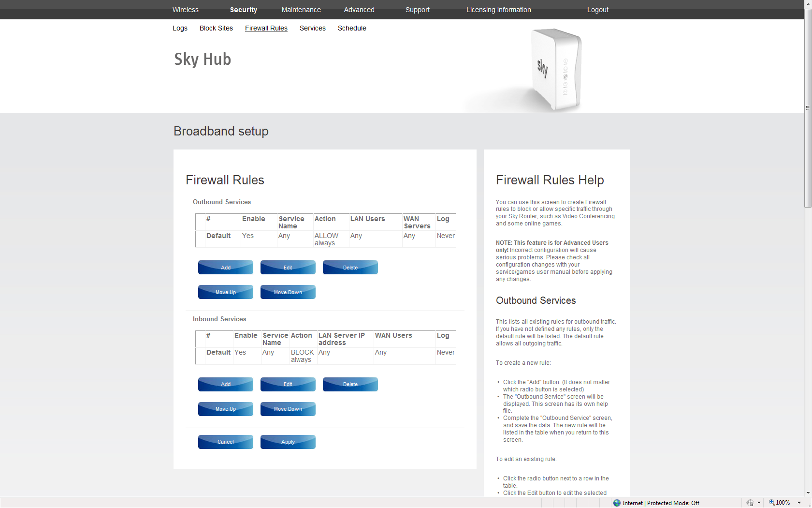
Task: Open the Advanced menu
Action: click(x=359, y=10)
